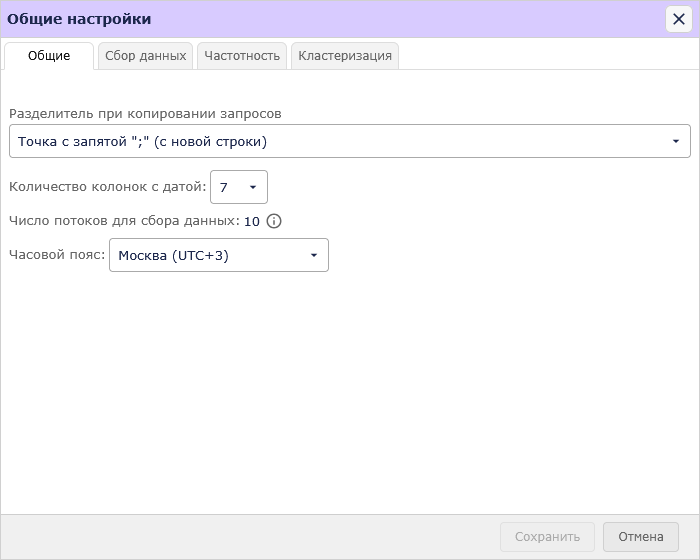Click the Общие настройки dialog title

tap(79, 19)
